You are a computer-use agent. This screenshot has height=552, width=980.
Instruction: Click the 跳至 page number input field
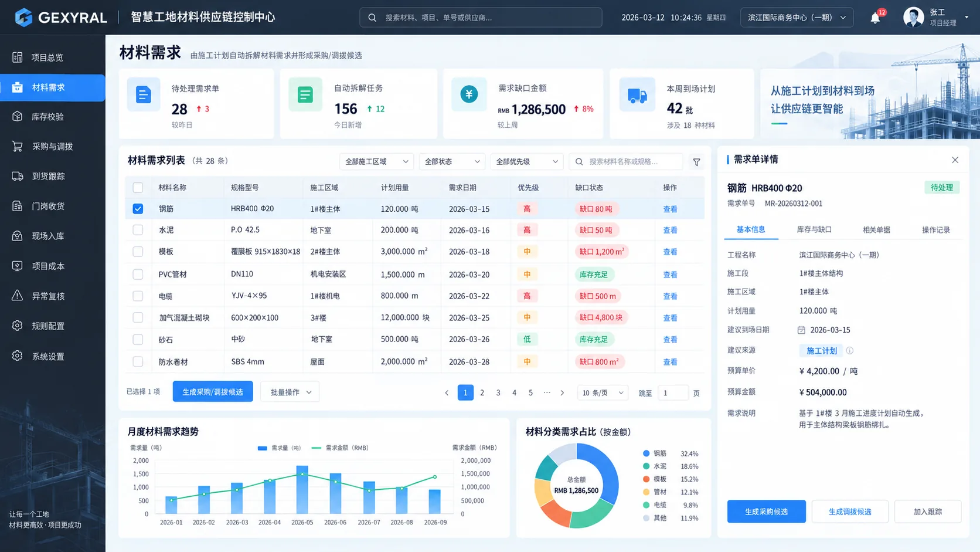pos(673,393)
